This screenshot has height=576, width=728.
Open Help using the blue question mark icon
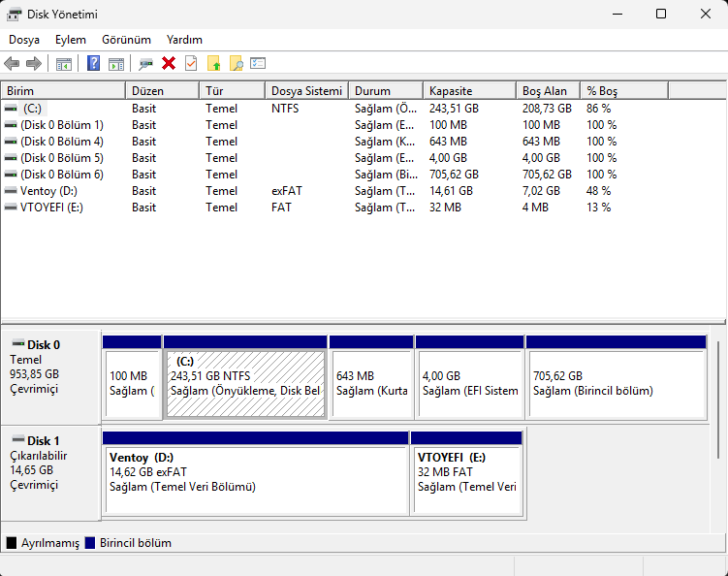click(93, 63)
